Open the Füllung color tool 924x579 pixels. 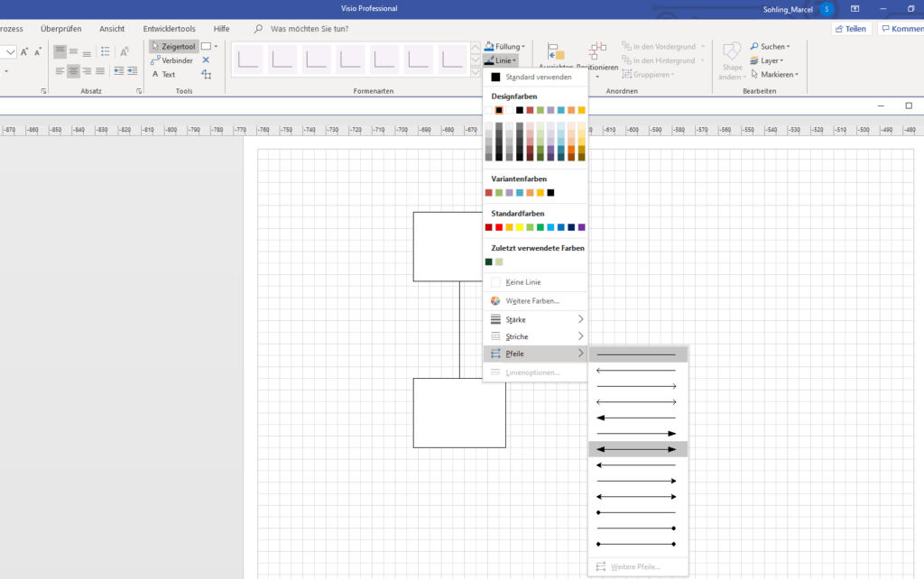pyautogui.click(x=504, y=45)
